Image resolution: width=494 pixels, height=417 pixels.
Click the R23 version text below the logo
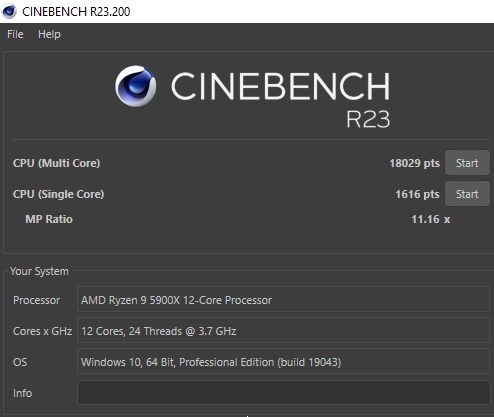pyautogui.click(x=368, y=119)
